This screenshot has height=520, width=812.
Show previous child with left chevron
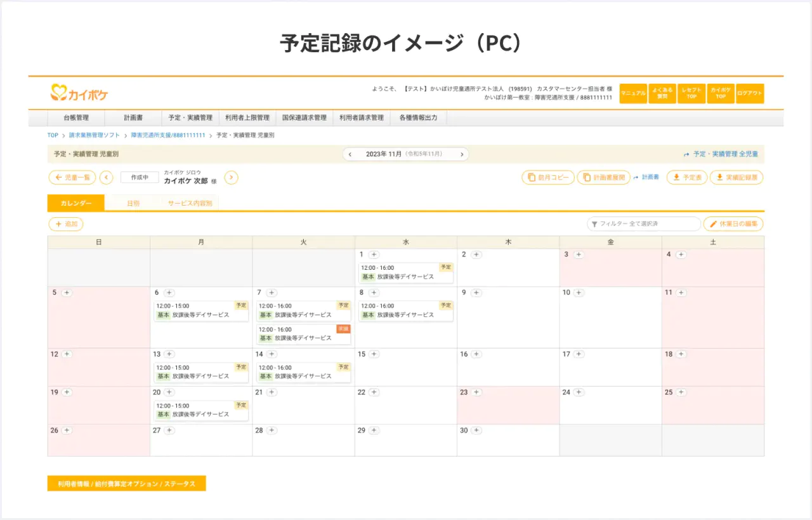(x=107, y=178)
